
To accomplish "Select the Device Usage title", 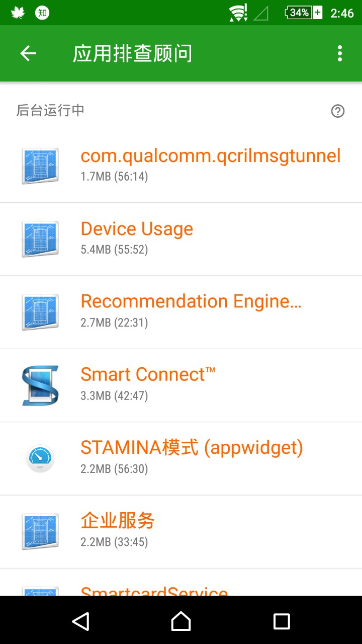I will 137,229.
